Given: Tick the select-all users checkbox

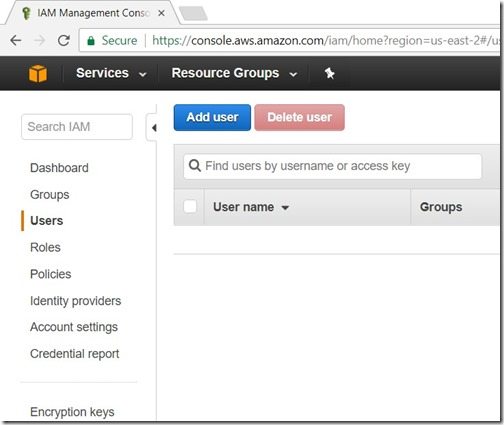Looking at the screenshot, I should pyautogui.click(x=190, y=206).
